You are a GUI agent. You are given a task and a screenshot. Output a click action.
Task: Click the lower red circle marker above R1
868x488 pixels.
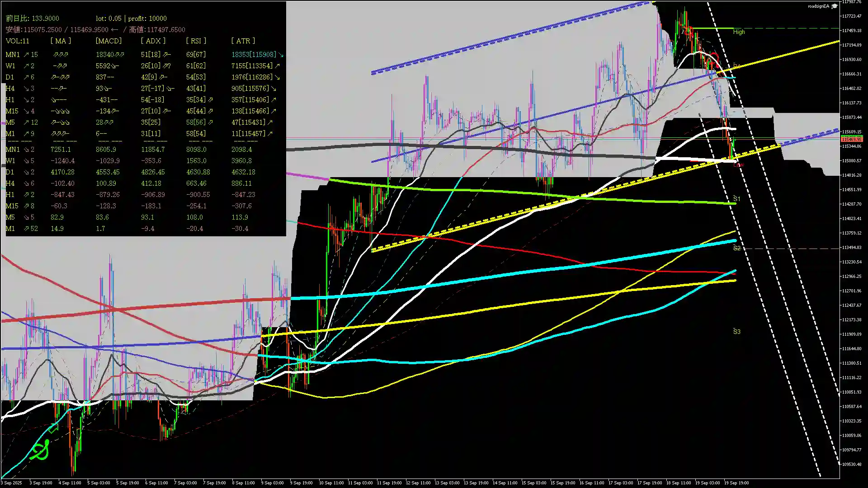[714, 57]
